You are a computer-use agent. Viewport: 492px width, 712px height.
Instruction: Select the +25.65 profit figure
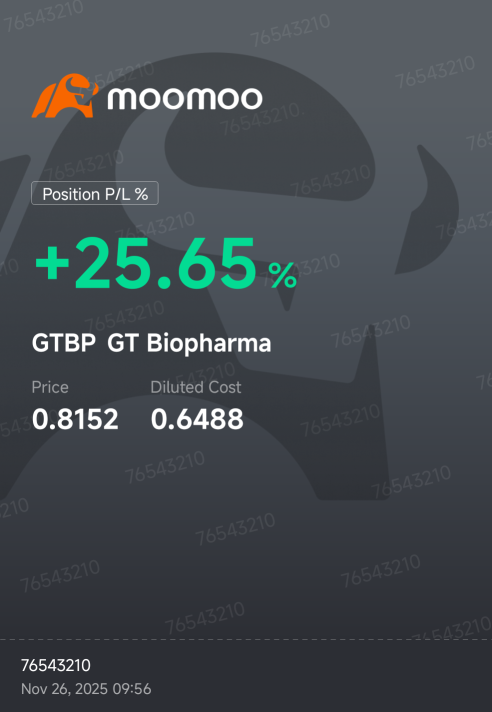pos(146,265)
